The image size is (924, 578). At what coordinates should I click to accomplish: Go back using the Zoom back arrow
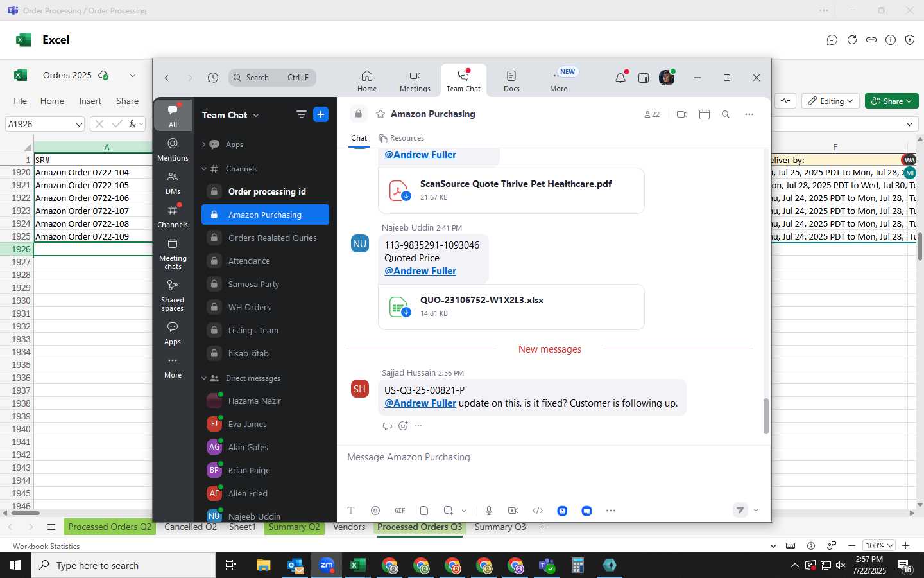[167, 78]
